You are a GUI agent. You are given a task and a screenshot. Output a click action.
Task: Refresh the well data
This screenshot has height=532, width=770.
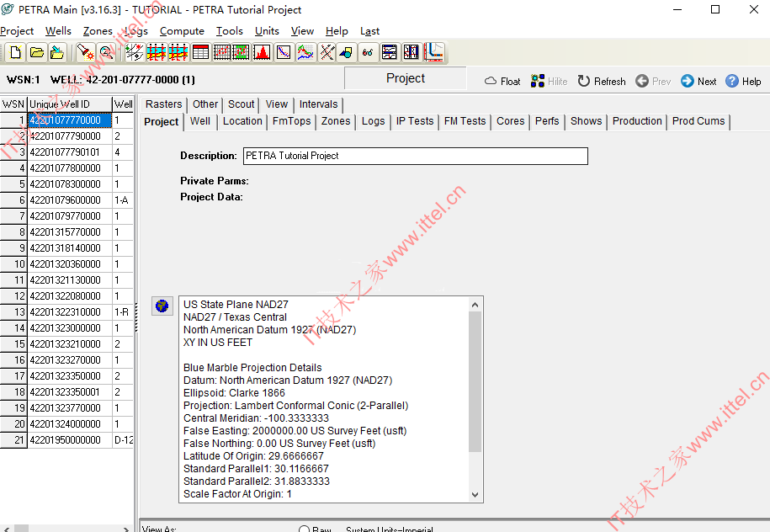coord(602,81)
